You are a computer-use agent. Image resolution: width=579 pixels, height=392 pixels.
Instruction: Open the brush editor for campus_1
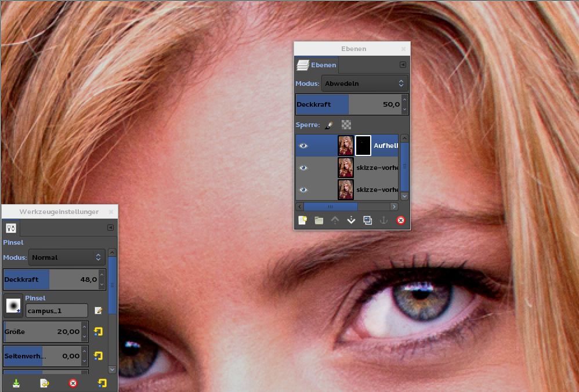click(x=99, y=311)
